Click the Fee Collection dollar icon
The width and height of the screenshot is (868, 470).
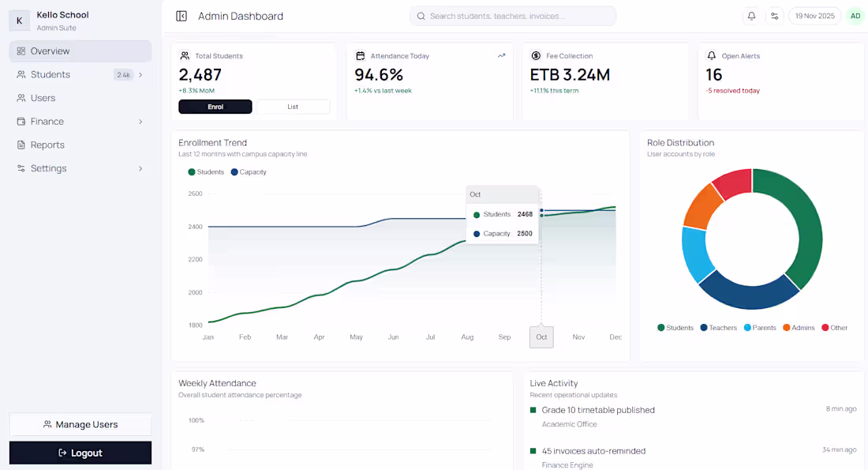(536, 56)
